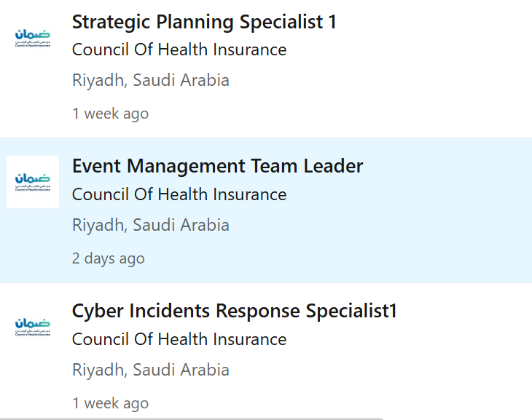Select Council Of Health Insurance under Cyber Incidents
532x420 pixels.
[x=179, y=339]
